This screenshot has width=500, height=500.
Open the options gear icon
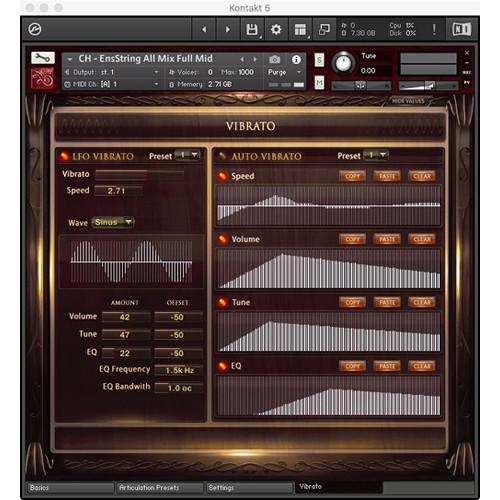(276, 30)
